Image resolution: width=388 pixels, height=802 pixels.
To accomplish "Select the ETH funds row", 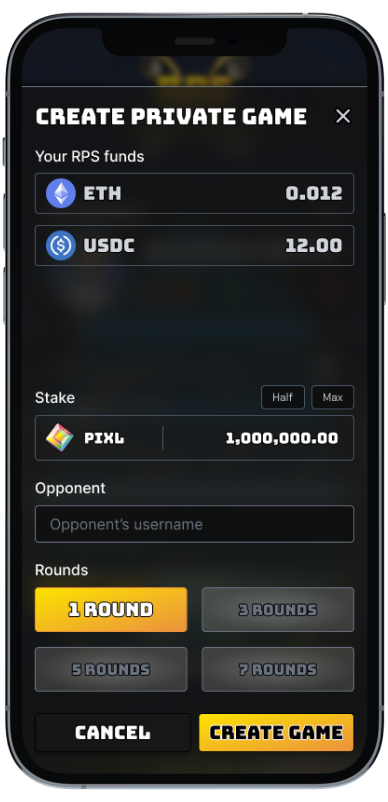I will pos(194,193).
